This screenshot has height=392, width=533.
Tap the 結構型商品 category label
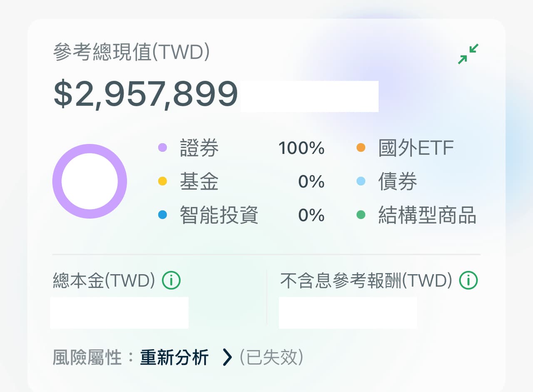[x=427, y=215]
